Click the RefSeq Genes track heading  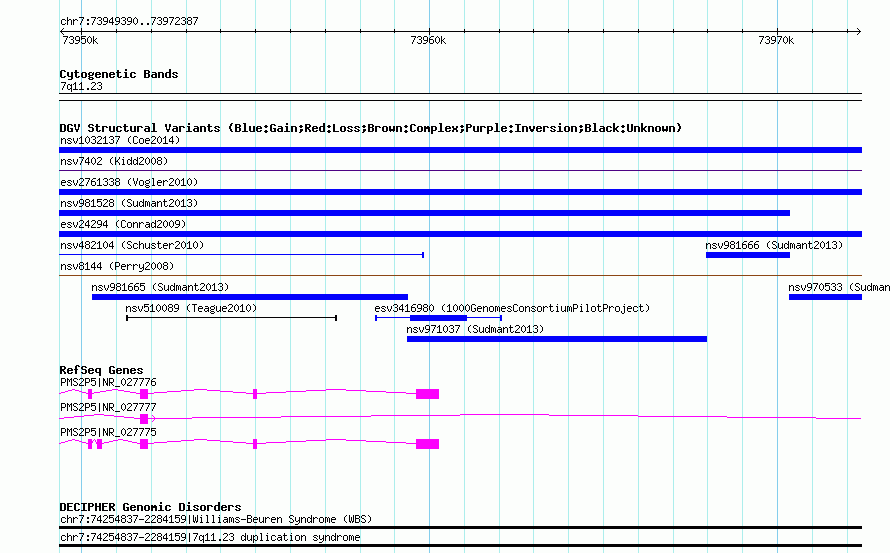(x=101, y=370)
